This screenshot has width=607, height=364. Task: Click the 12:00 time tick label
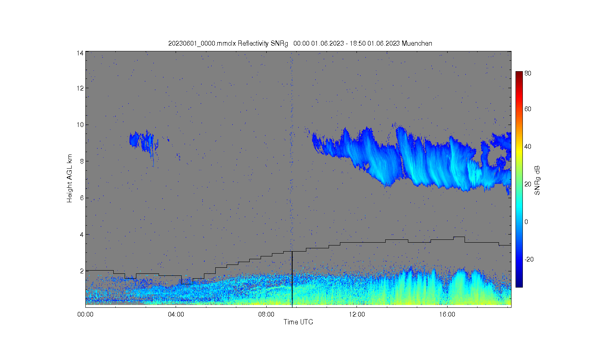point(357,314)
